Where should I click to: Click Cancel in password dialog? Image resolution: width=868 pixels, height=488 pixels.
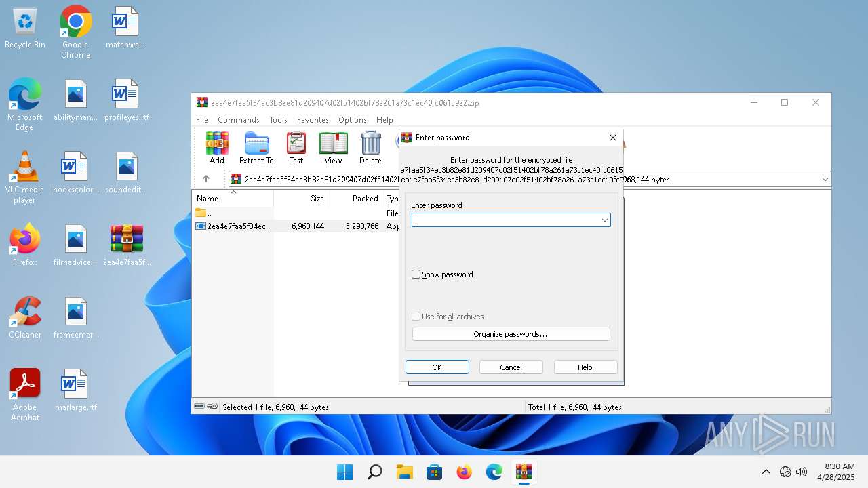coord(511,367)
